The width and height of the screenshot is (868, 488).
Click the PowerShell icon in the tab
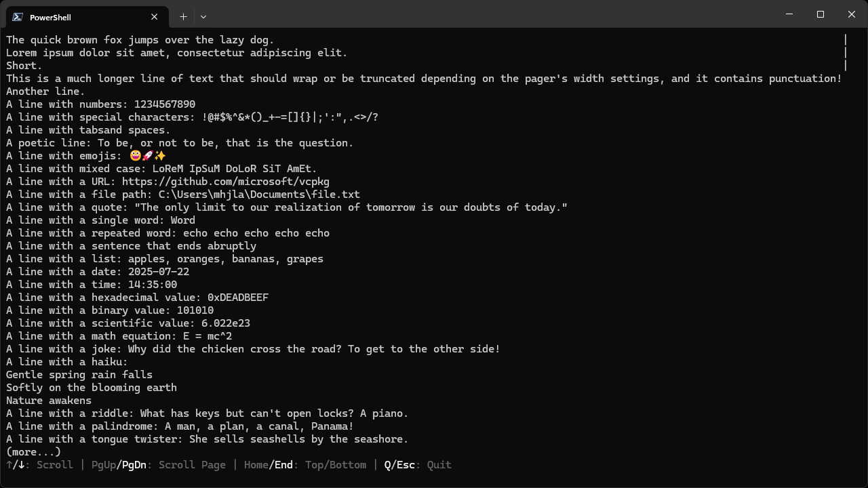point(18,17)
